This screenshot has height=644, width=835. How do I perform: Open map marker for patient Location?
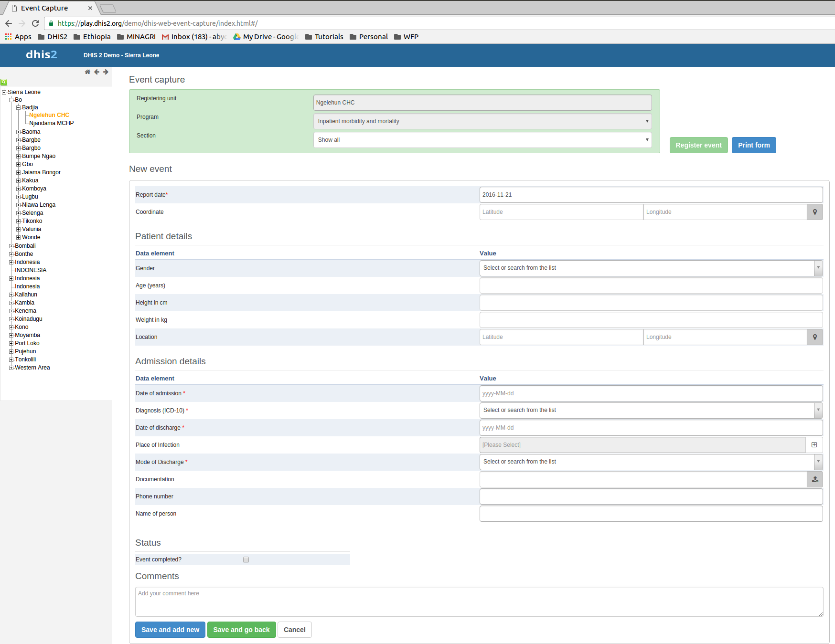(x=814, y=337)
